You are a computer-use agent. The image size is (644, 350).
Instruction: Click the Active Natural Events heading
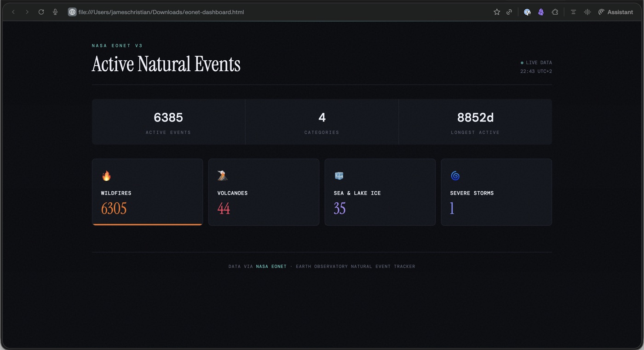(166, 64)
